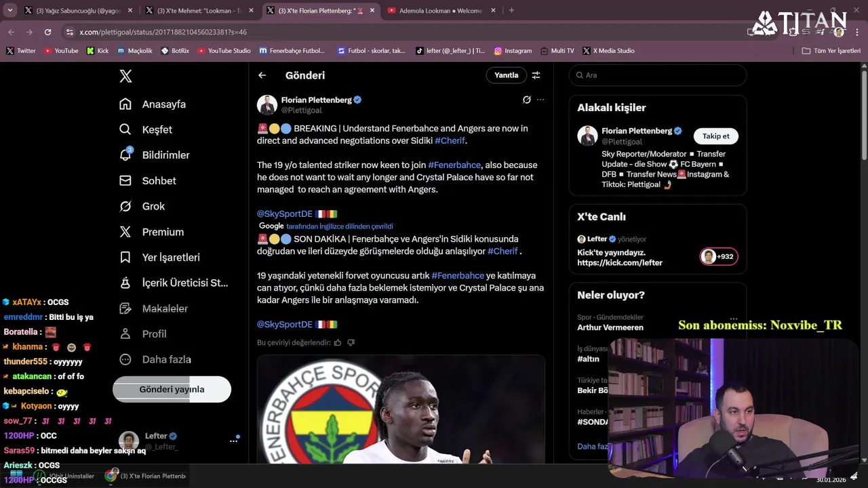The width and height of the screenshot is (868, 488).
Task: Open Bildirimler notifications
Action: (x=155, y=155)
